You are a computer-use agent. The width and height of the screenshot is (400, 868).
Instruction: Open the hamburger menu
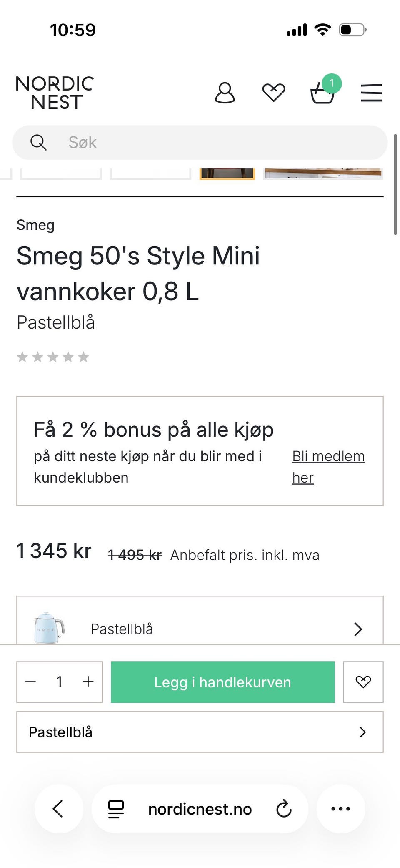pos(371,93)
